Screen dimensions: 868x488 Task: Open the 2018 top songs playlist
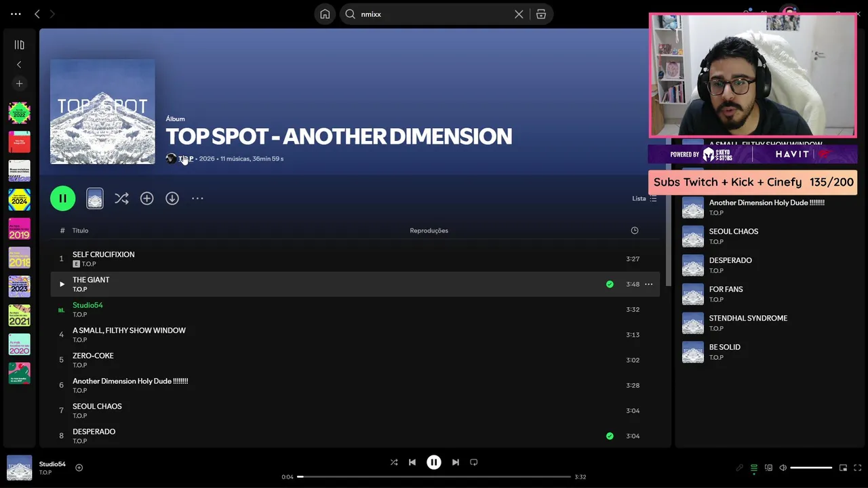coord(19,258)
